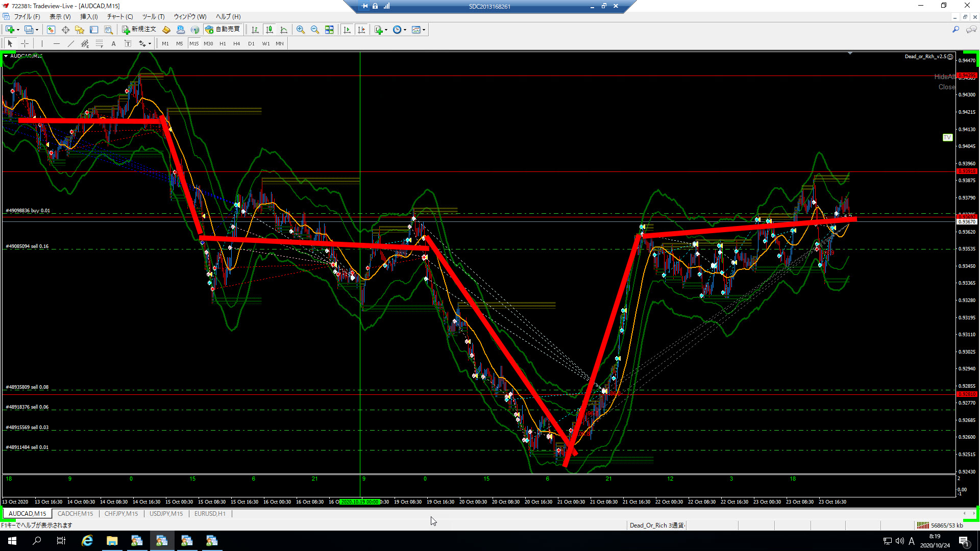Screen dimensions: 980x551
Task: Open the Data Window
Action: click(65, 30)
